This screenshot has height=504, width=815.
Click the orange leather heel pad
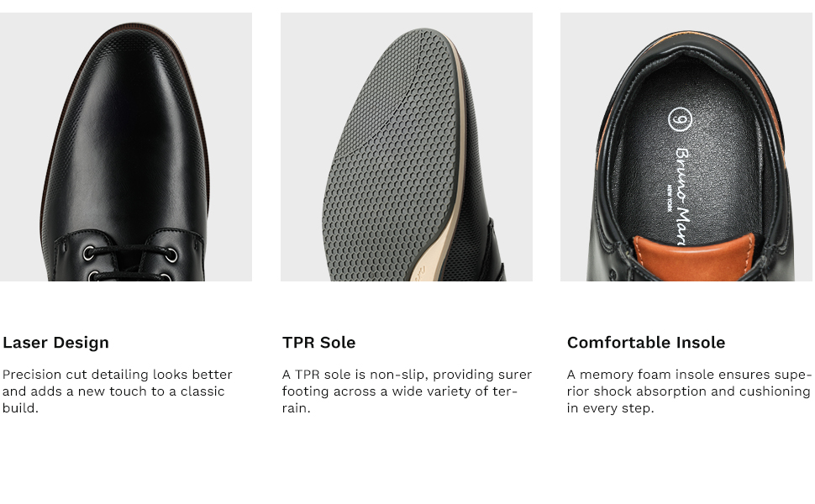pyautogui.click(x=694, y=258)
